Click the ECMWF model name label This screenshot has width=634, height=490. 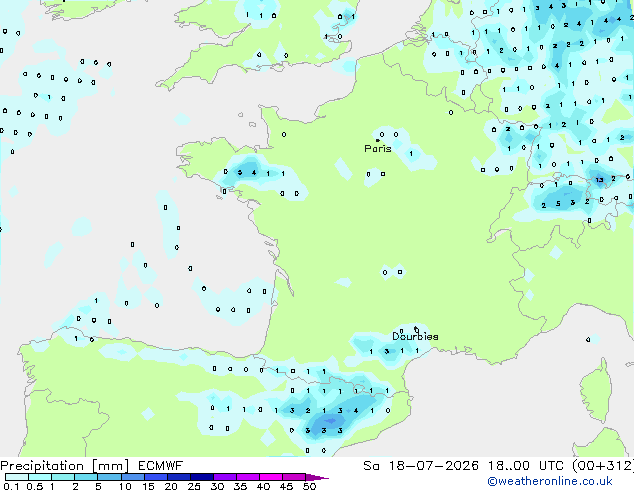(161, 466)
